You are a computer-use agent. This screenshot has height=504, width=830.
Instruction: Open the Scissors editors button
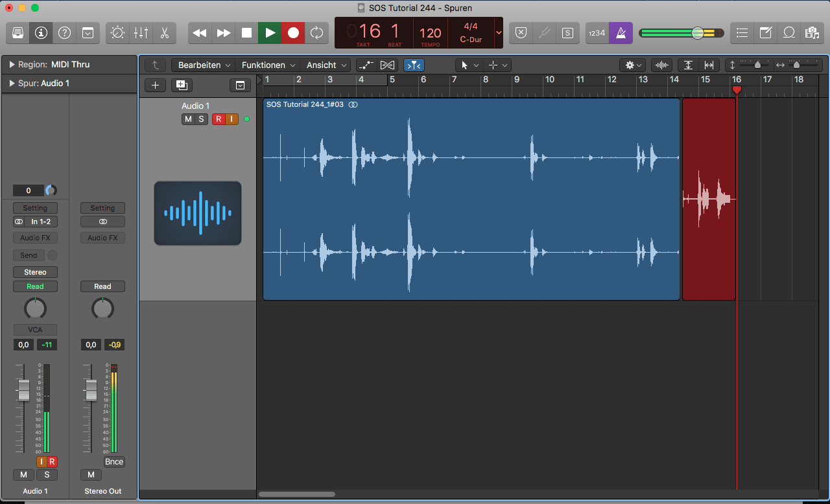[165, 33]
